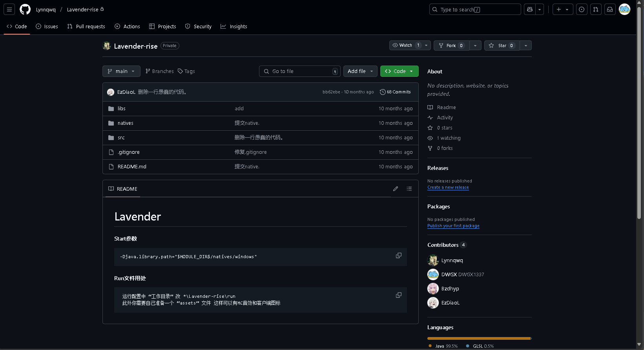The image size is (644, 350).
Task: View all Branches
Action: point(159,71)
